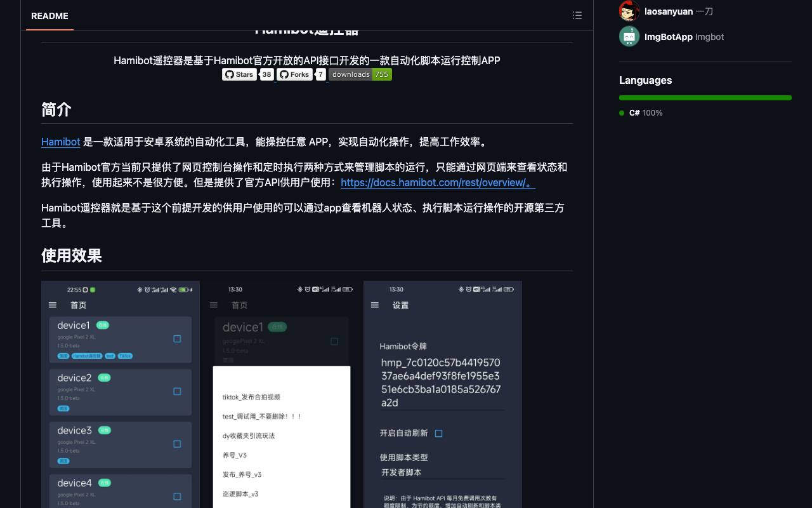
Task: Click the laosanyuan contributor avatar
Action: pos(629,11)
